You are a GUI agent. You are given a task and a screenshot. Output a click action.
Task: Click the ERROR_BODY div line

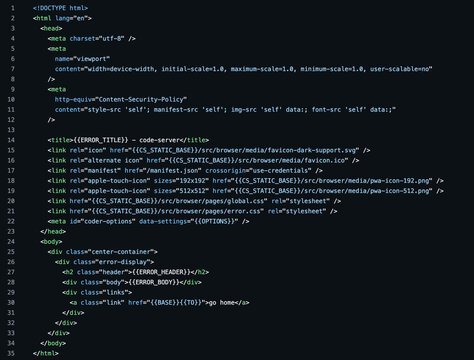point(132,282)
